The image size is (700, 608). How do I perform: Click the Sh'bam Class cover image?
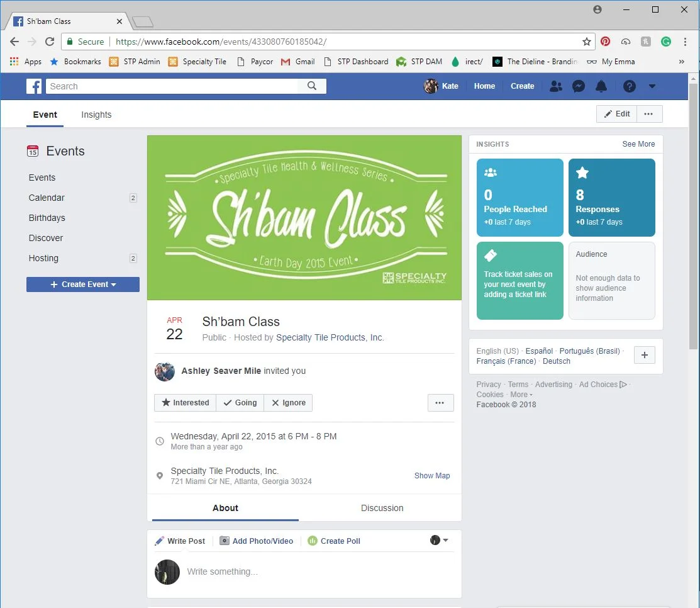tap(304, 218)
